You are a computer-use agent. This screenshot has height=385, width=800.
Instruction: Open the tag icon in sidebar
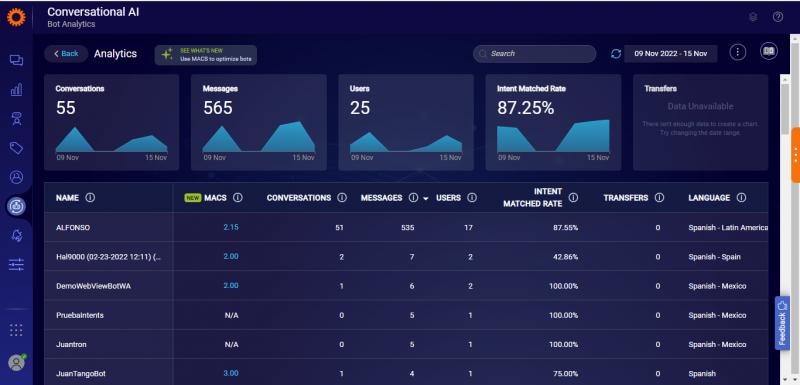pyautogui.click(x=16, y=148)
